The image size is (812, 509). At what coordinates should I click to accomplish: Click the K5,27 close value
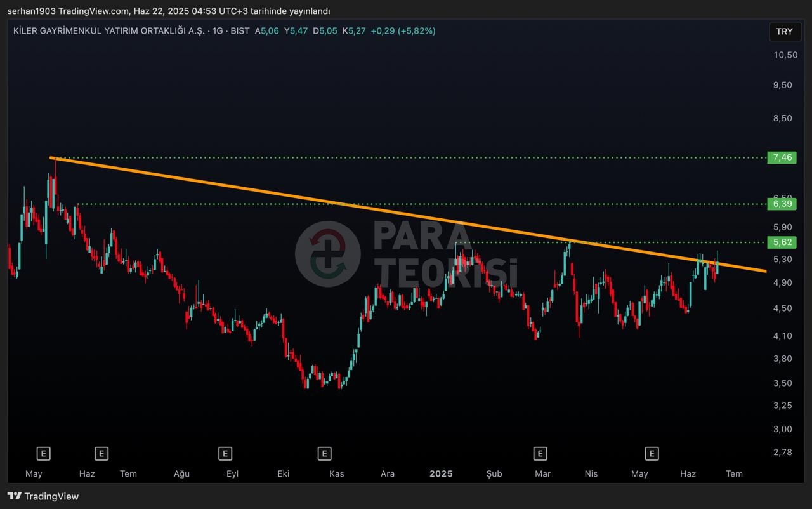354,30
